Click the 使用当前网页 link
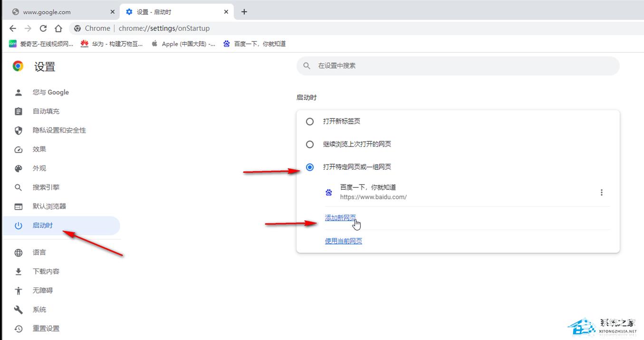The width and height of the screenshot is (644, 340). click(x=344, y=241)
